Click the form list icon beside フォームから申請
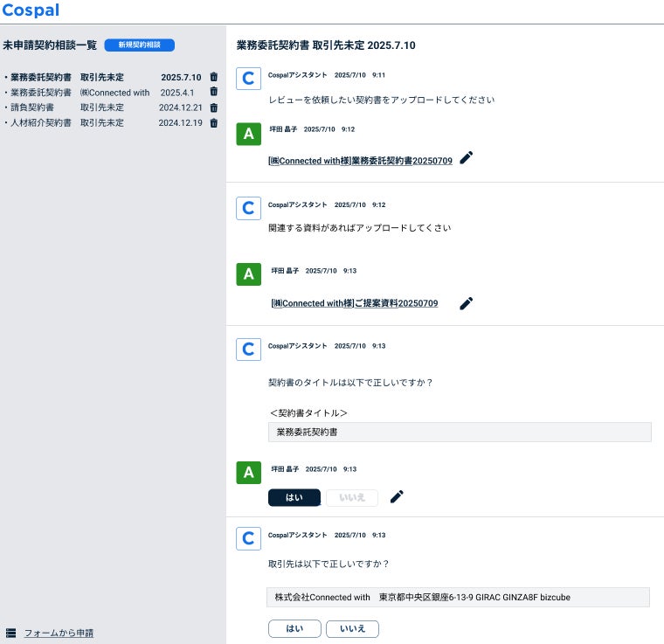Viewport: 664px width, 644px height. click(11, 633)
